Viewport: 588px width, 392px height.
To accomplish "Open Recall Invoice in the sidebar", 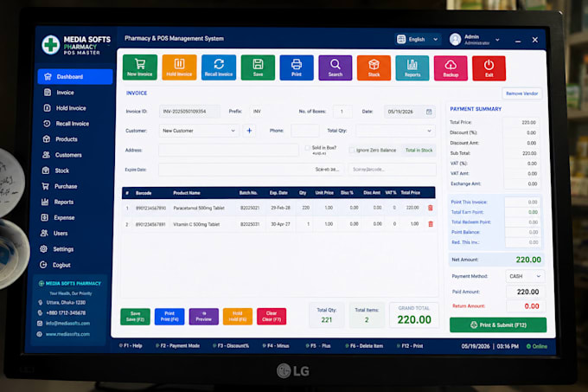I will (x=73, y=124).
